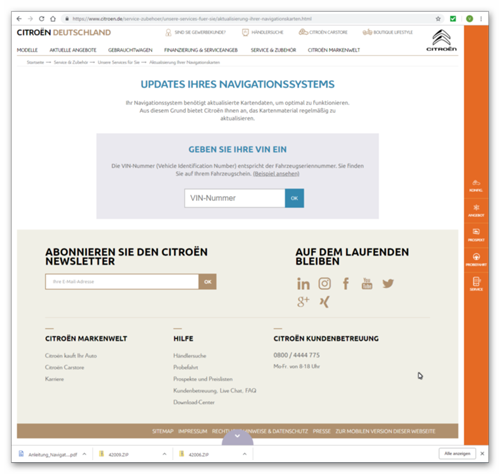Click the Boutique Lifestyle bike icon
The width and height of the screenshot is (500, 474).
click(367, 32)
